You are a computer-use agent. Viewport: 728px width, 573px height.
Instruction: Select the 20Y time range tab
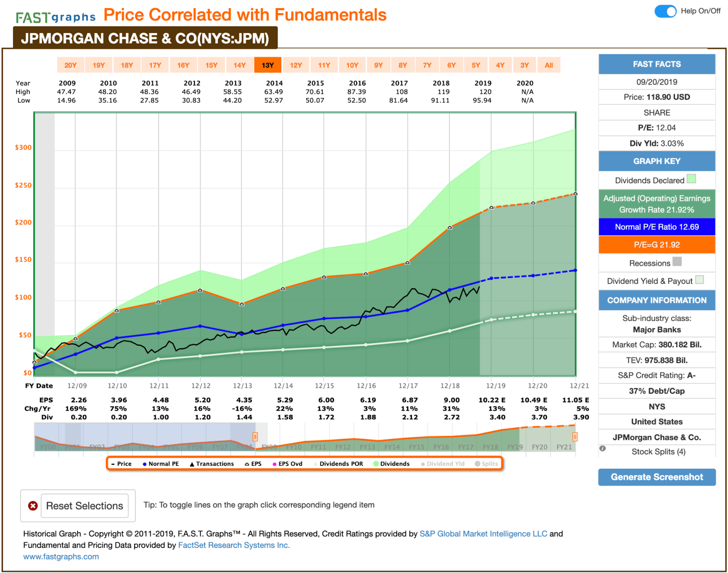(71, 65)
